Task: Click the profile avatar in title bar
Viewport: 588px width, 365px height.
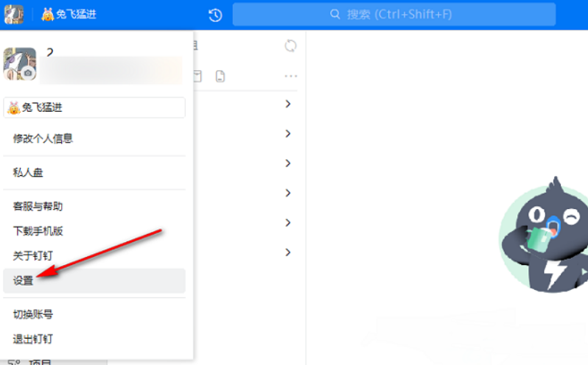Action: pyautogui.click(x=14, y=15)
